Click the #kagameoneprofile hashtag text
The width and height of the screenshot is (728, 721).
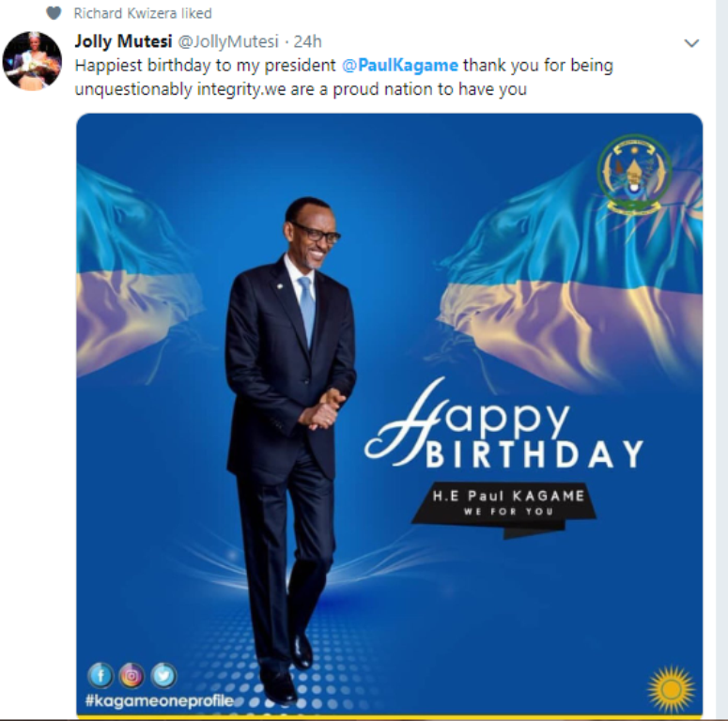[160, 700]
